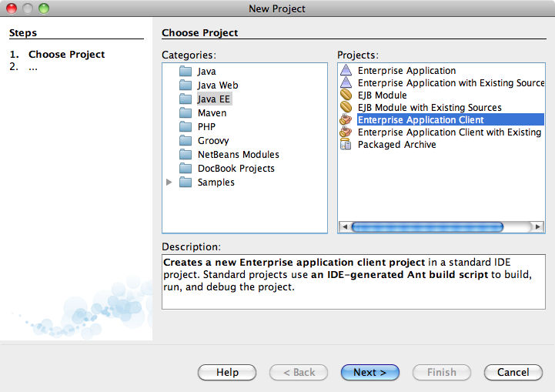Click the Java EE folder icon
The height and width of the screenshot is (392, 555).
(x=186, y=99)
